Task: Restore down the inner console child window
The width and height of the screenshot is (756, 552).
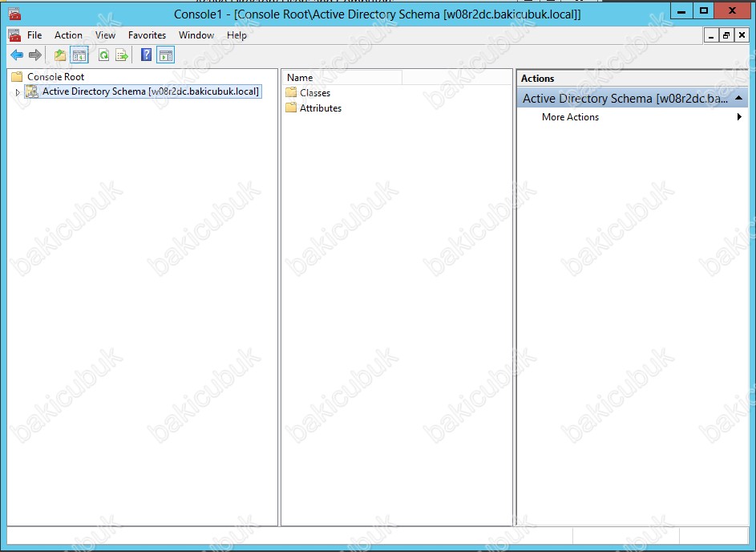Action: [726, 35]
